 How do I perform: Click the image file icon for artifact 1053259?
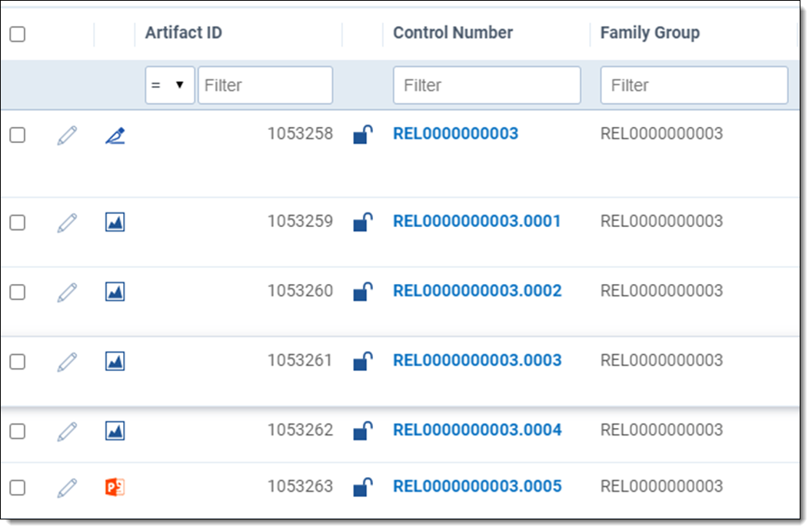[115, 222]
